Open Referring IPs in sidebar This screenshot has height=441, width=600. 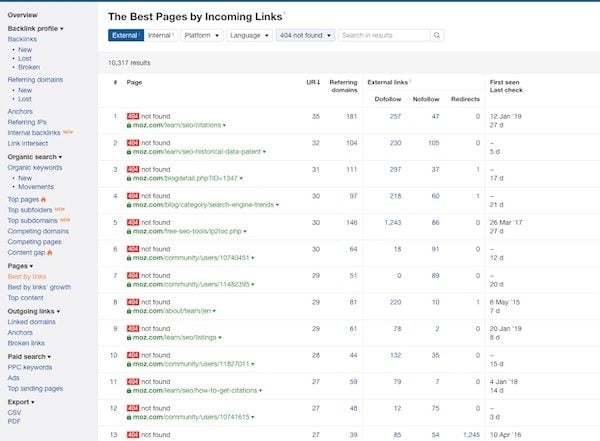click(27, 121)
